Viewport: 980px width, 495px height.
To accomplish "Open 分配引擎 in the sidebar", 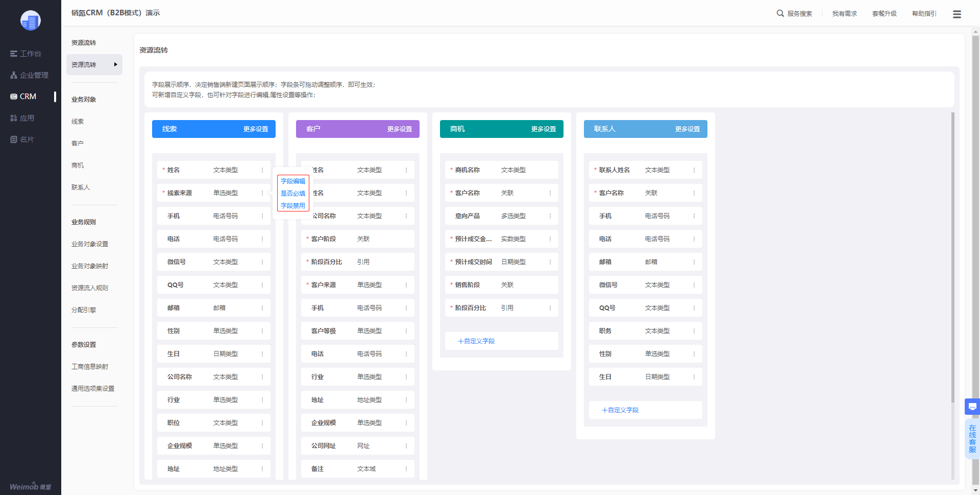I will pos(84,310).
